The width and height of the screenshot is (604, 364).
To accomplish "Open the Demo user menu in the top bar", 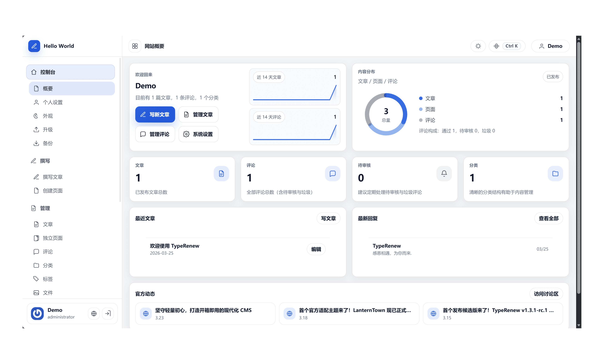I will click(x=550, y=46).
